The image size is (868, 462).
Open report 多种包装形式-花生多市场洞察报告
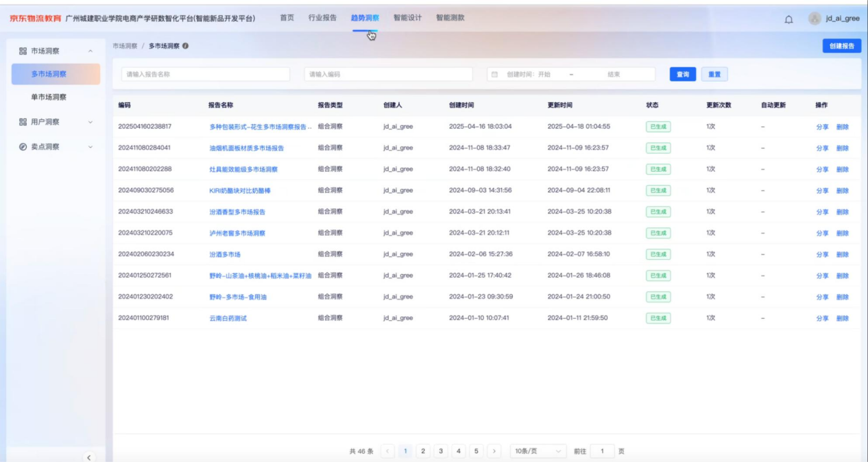click(x=261, y=127)
